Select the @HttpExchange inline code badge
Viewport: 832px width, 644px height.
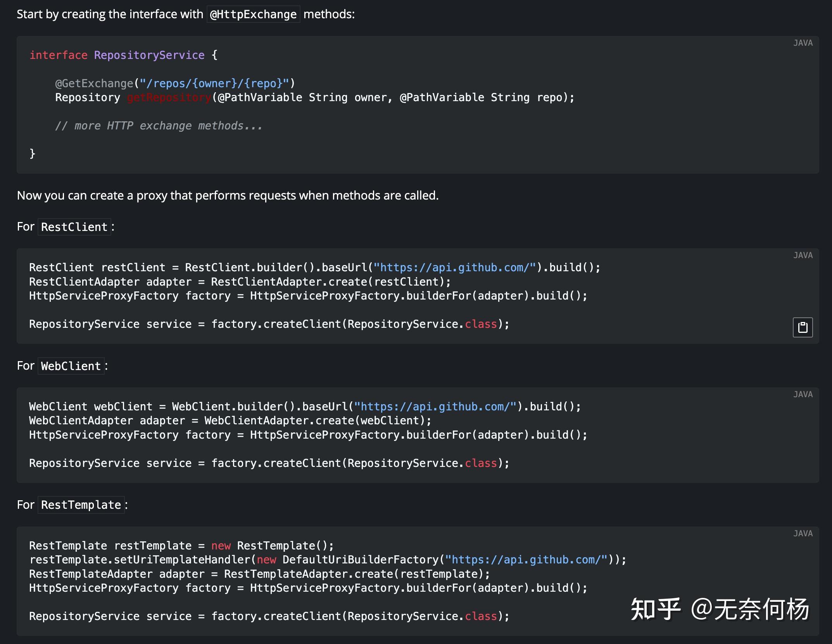pos(253,14)
